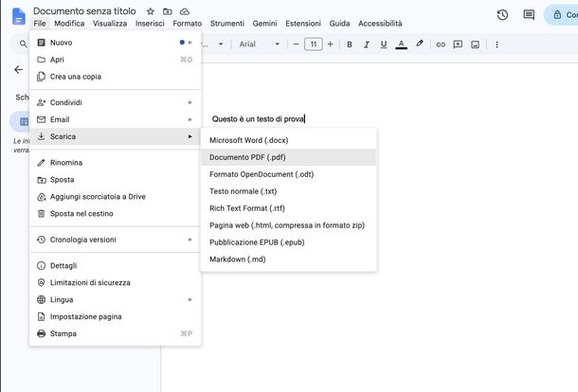Image resolution: width=578 pixels, height=392 pixels.
Task: Toggle italic formatting
Action: [367, 45]
